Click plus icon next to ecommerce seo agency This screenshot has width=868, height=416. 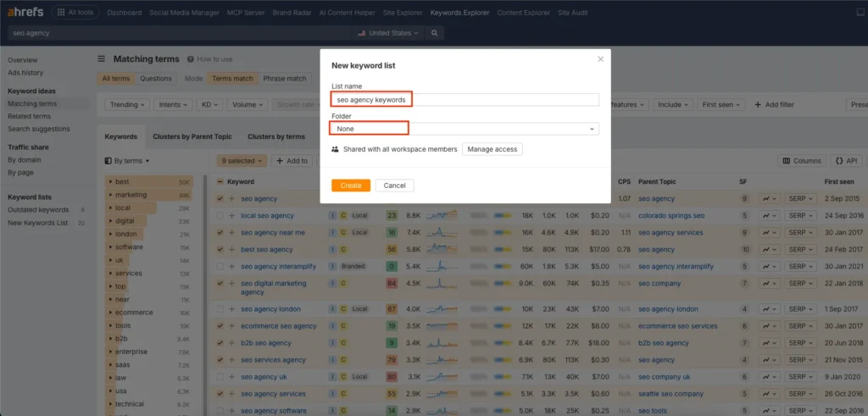click(x=232, y=326)
